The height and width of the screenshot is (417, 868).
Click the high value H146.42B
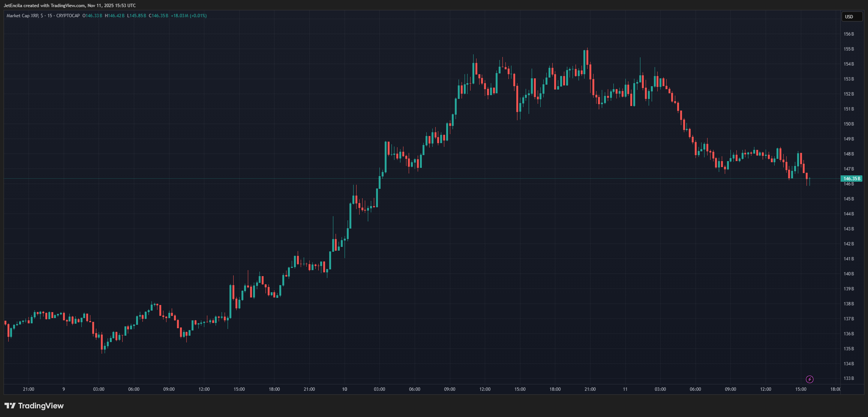point(115,16)
